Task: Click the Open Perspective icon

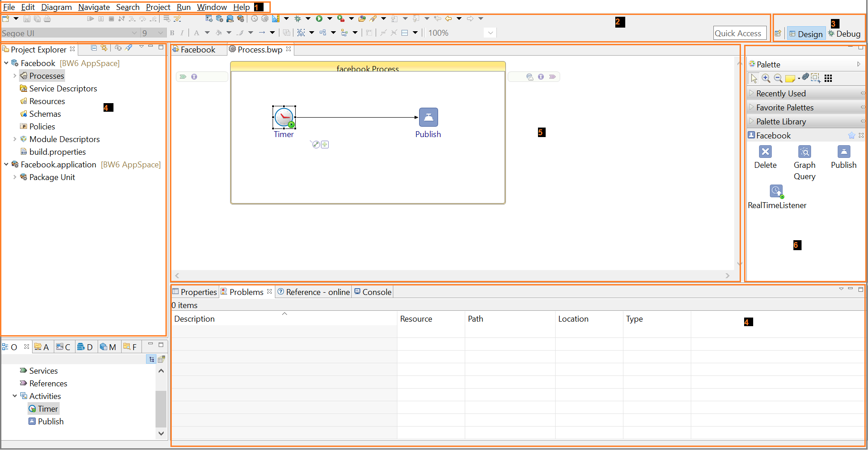Action: click(778, 34)
